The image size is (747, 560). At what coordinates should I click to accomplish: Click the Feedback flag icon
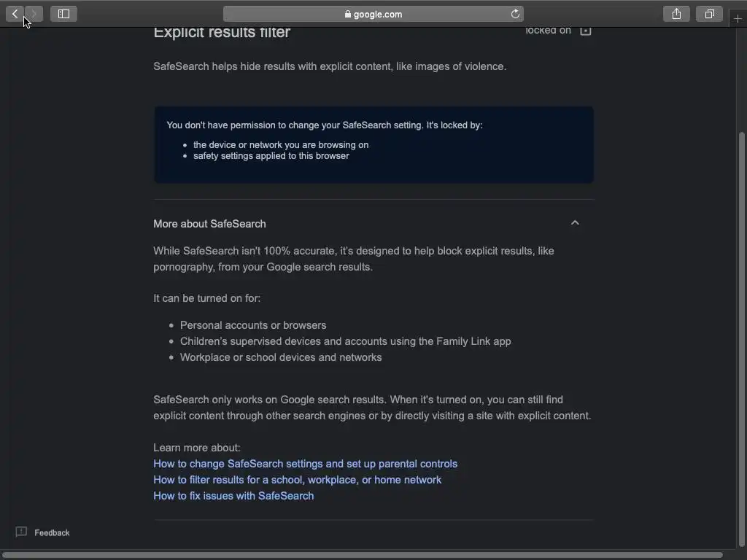click(x=21, y=532)
